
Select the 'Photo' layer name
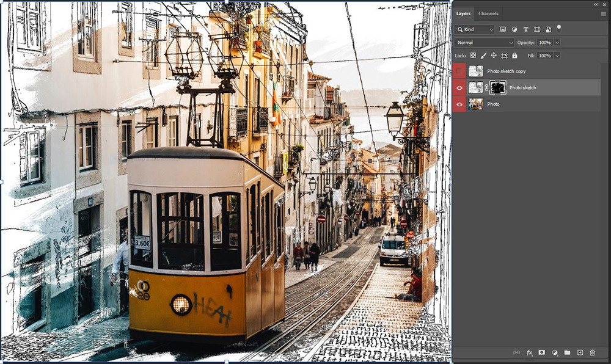[493, 104]
